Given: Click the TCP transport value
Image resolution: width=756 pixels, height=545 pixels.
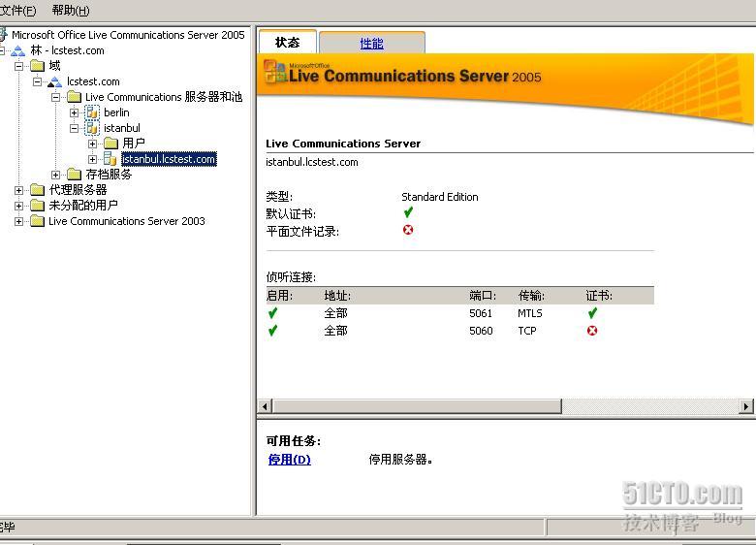Looking at the screenshot, I should [x=527, y=331].
